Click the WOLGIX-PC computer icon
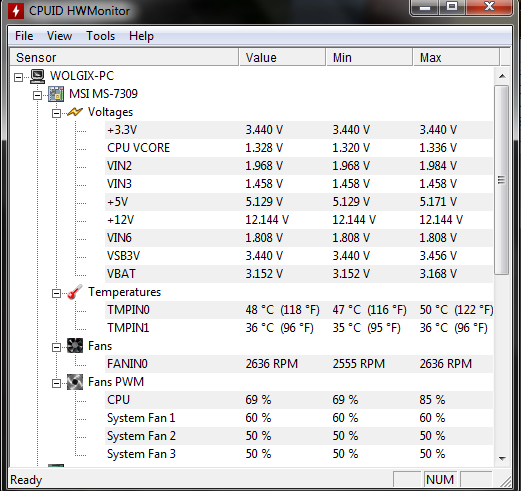521x491 pixels. (37, 76)
